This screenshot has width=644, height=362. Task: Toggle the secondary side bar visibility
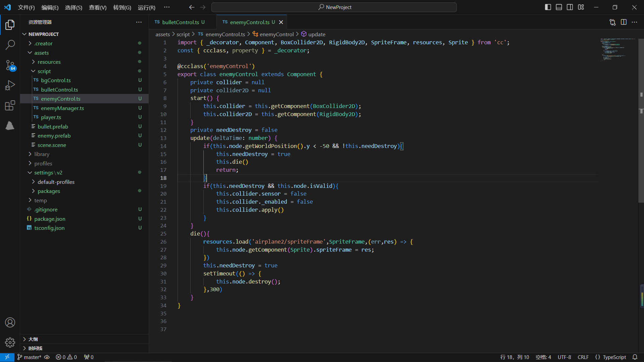(x=570, y=7)
